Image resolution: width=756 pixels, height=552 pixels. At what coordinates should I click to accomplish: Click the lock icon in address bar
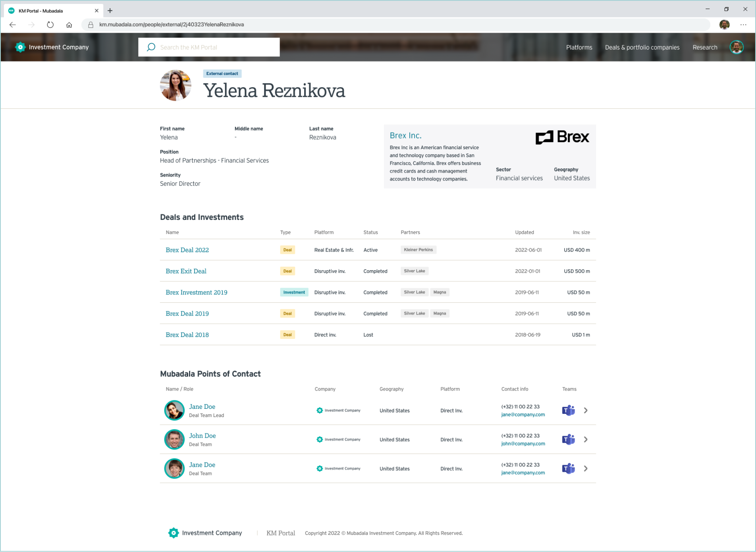point(91,25)
